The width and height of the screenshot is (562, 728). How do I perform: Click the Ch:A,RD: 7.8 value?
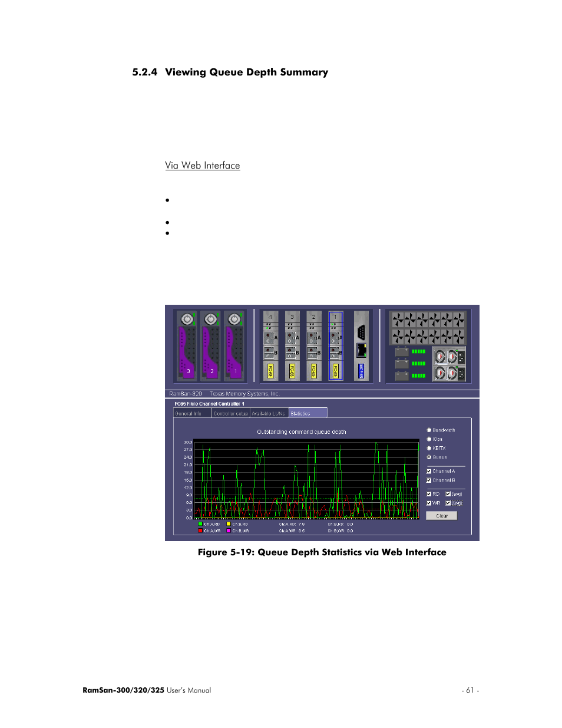click(x=292, y=524)
